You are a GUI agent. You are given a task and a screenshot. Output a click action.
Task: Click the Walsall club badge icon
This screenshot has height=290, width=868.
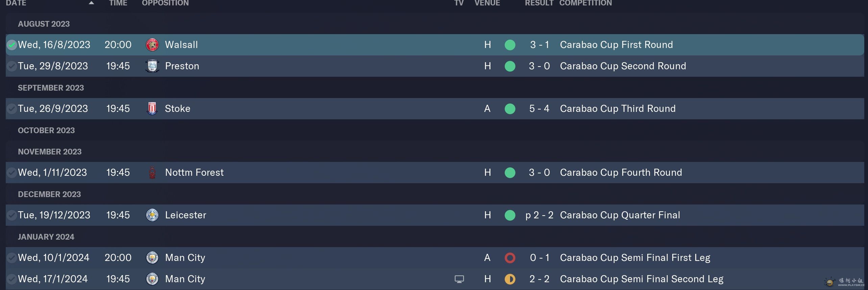[x=152, y=45]
